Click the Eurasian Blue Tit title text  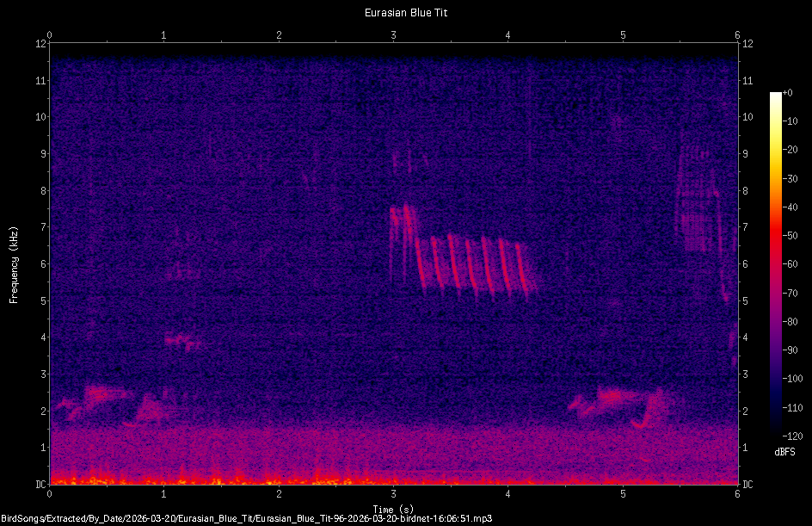(x=405, y=12)
